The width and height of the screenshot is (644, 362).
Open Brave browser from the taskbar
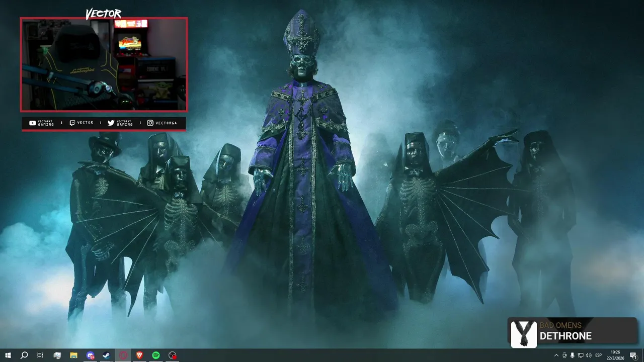[x=139, y=355]
